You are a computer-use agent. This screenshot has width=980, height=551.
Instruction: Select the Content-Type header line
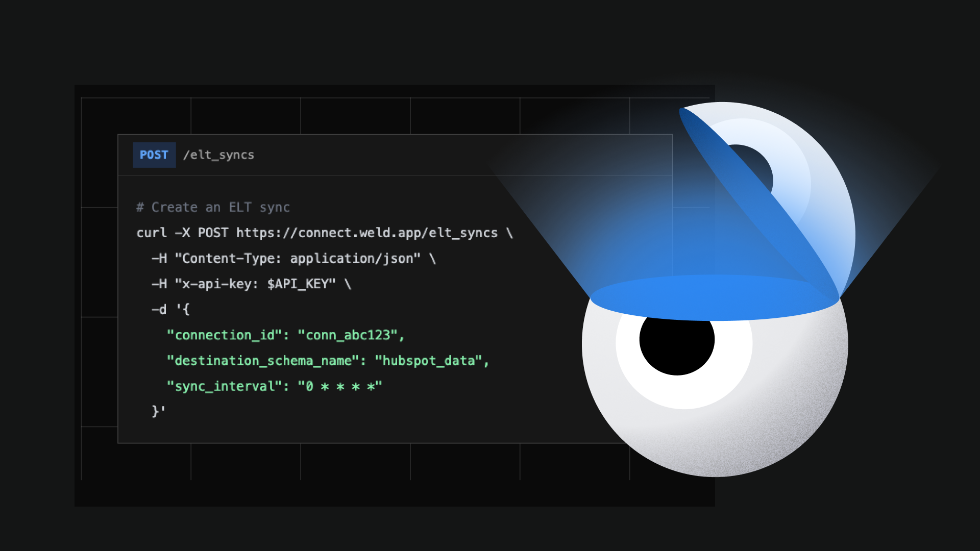pos(294,259)
